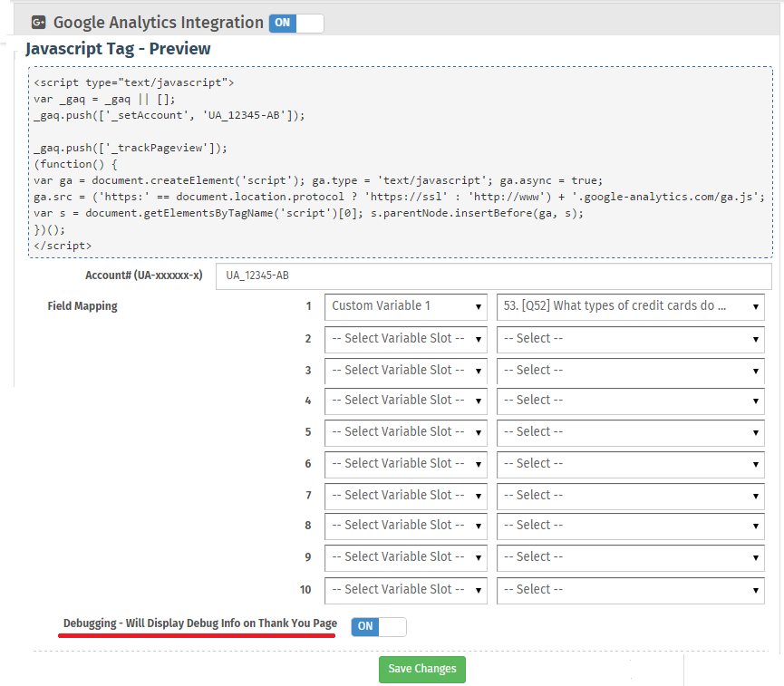Open row 4 question Select dropdown
This screenshot has height=686, width=784.
point(631,401)
